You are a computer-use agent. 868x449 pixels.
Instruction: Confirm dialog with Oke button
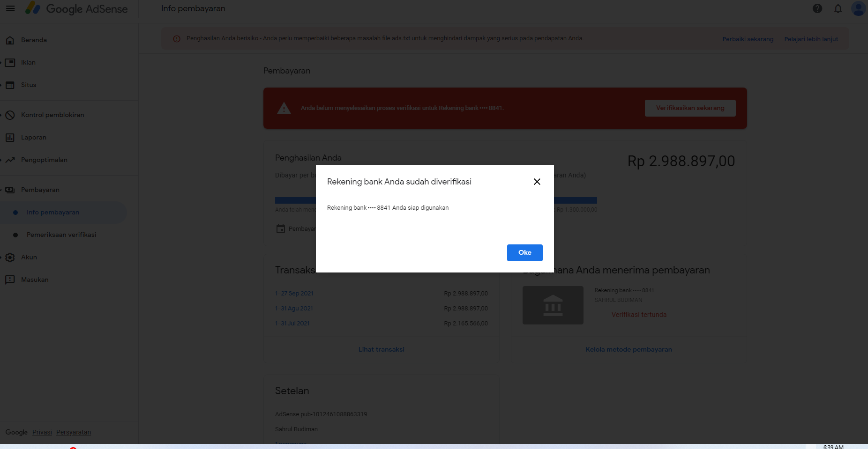(525, 253)
